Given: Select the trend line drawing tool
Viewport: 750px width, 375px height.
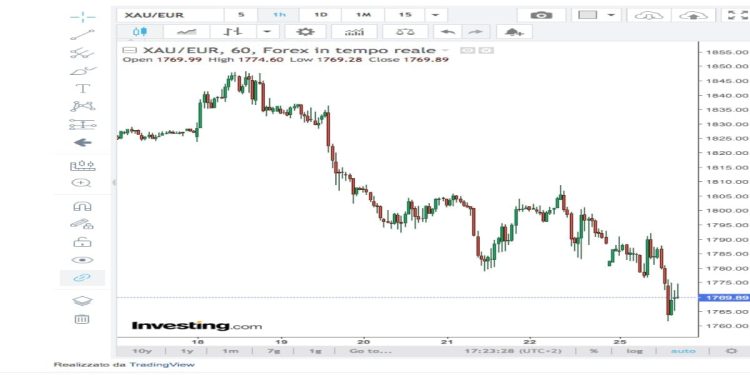Looking at the screenshot, I should point(82,35).
